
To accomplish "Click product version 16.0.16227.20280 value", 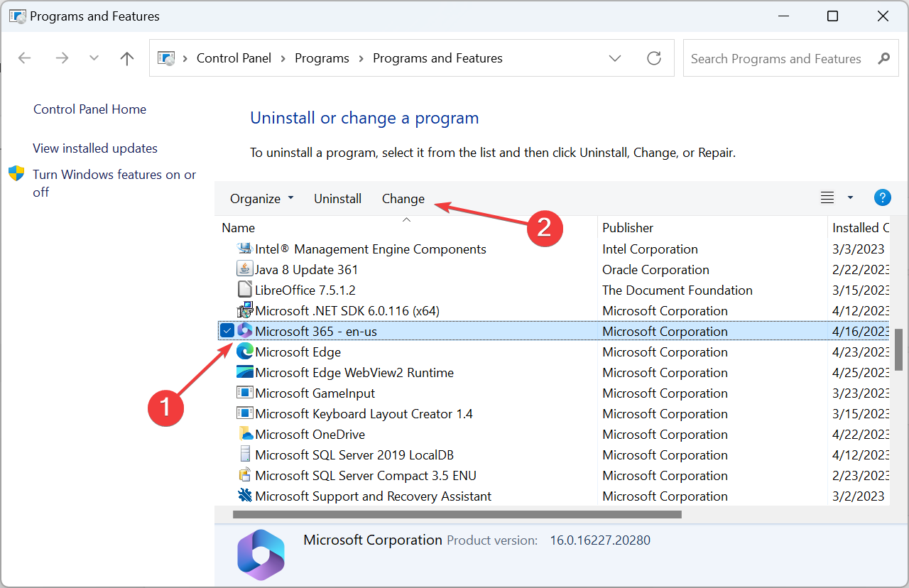I will (600, 540).
